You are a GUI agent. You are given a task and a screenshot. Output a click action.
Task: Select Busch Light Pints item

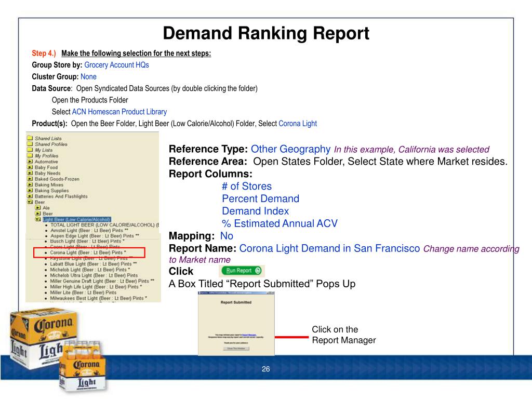[87, 241]
